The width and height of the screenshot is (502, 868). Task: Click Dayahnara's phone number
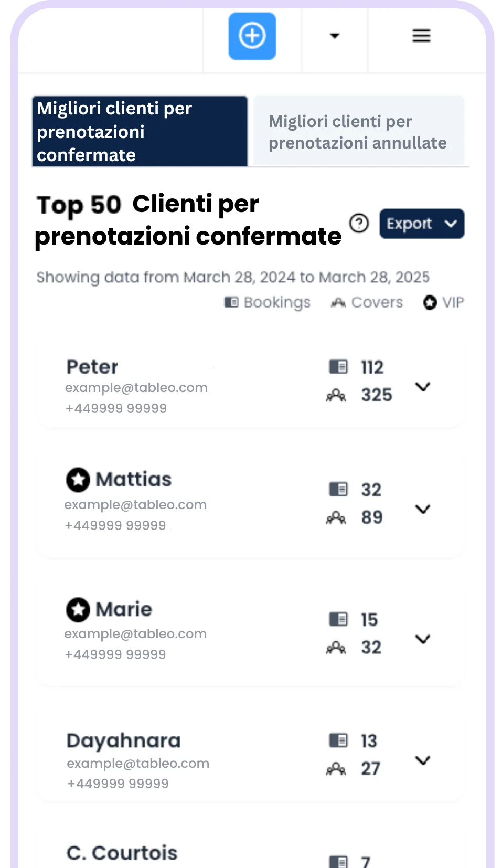click(x=118, y=784)
